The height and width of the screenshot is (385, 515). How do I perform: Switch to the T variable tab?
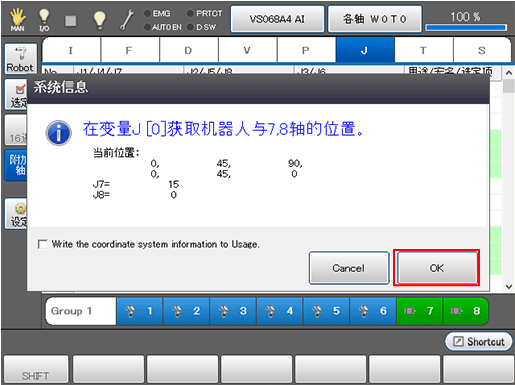tap(424, 50)
